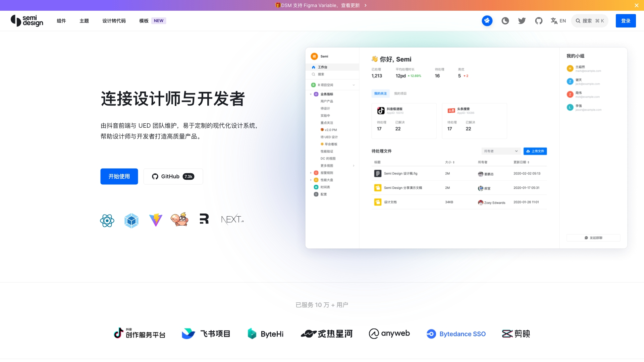Toggle dark mode with the moon icon
The image size is (644, 362).
505,20
